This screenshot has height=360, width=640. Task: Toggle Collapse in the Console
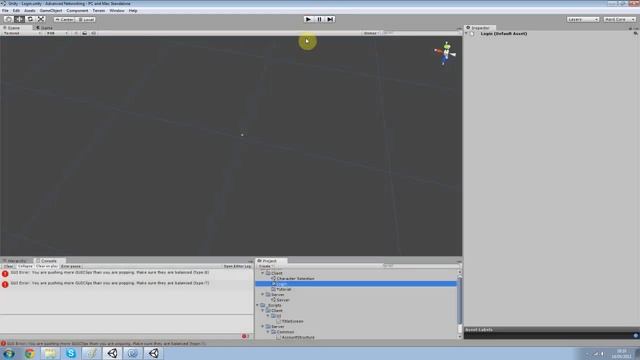pyautogui.click(x=25, y=266)
